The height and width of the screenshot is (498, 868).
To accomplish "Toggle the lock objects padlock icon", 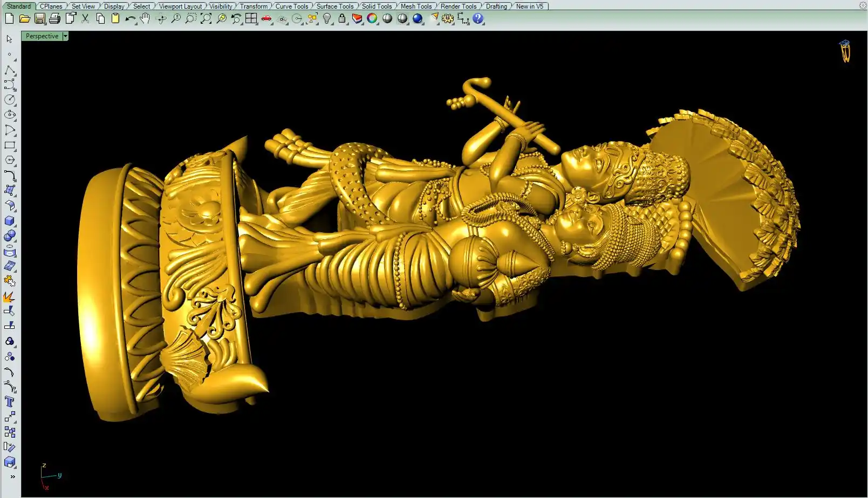I will coord(342,19).
